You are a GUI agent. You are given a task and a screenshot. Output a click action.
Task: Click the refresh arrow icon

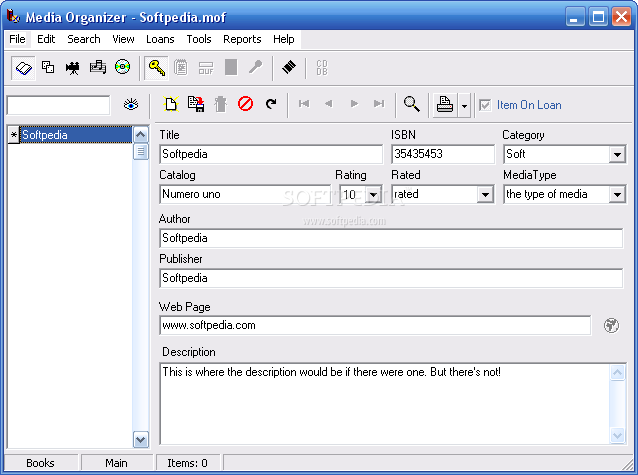pos(271,104)
